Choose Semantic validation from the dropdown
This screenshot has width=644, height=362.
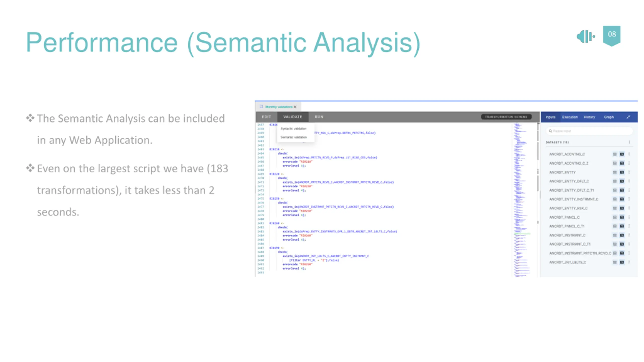click(x=294, y=137)
